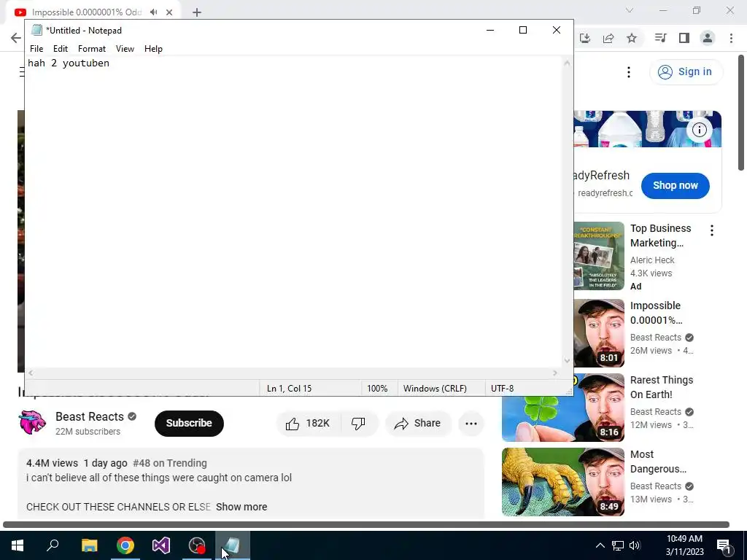Click the Beast Reacts channel avatar
747x560 pixels.
(x=32, y=422)
